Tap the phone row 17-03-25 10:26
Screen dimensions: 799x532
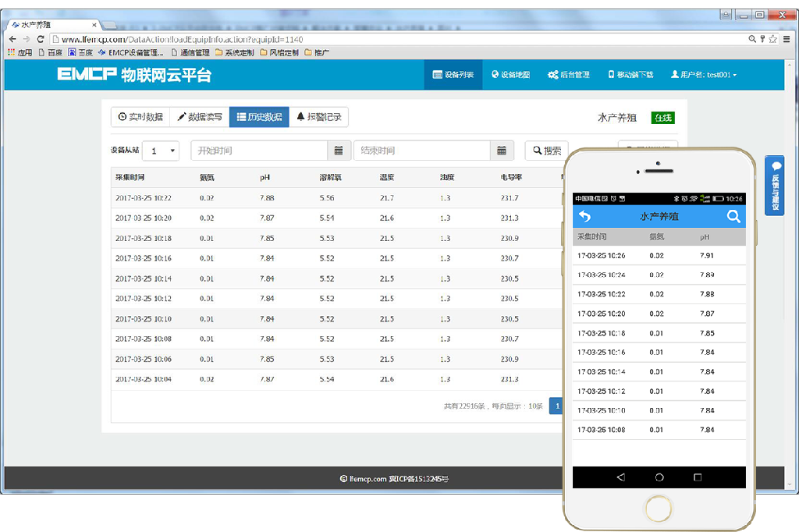click(x=659, y=255)
